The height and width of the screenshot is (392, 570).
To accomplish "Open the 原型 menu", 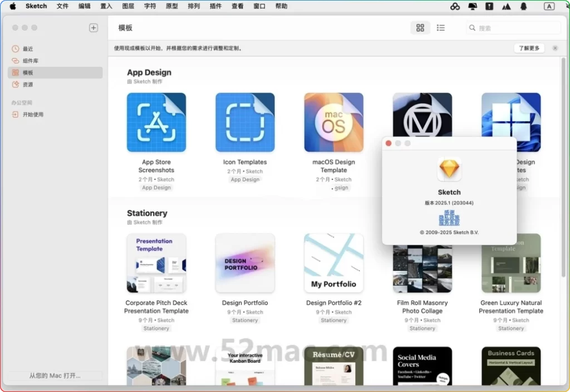I will 171,6.
